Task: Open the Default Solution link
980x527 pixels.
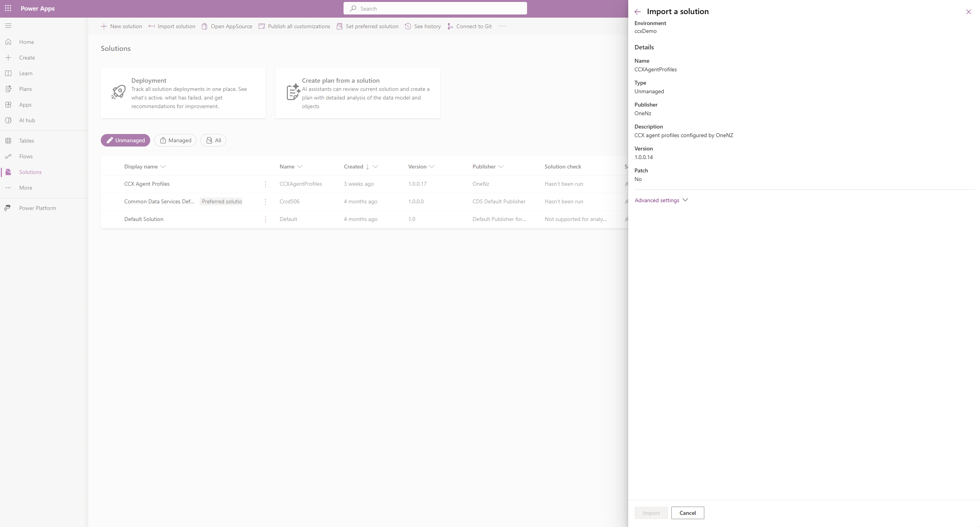Action: [x=144, y=219]
